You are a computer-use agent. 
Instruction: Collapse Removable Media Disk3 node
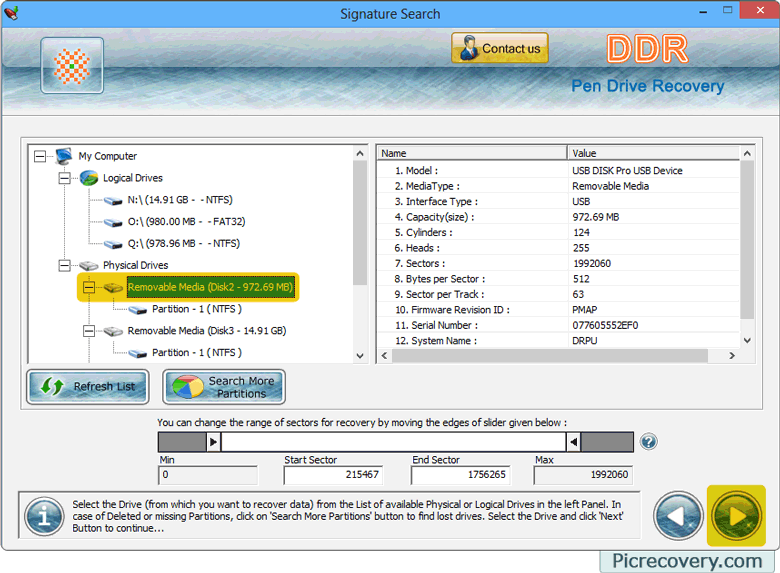89,331
